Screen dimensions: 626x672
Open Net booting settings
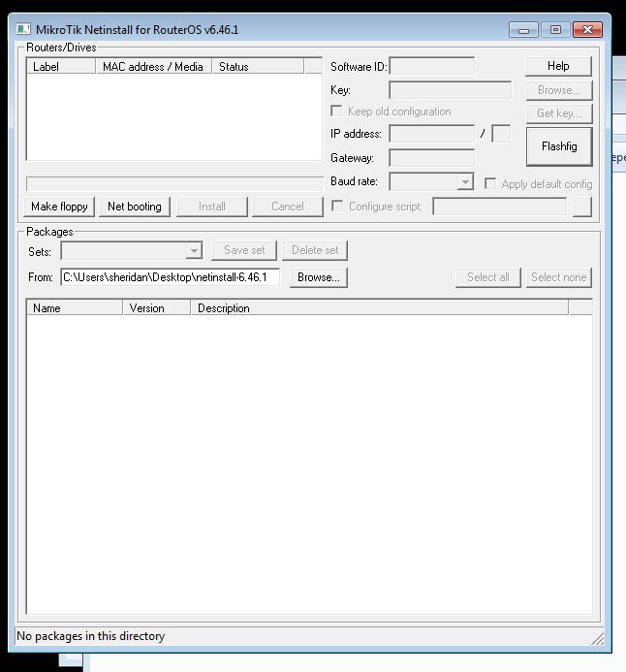(135, 207)
